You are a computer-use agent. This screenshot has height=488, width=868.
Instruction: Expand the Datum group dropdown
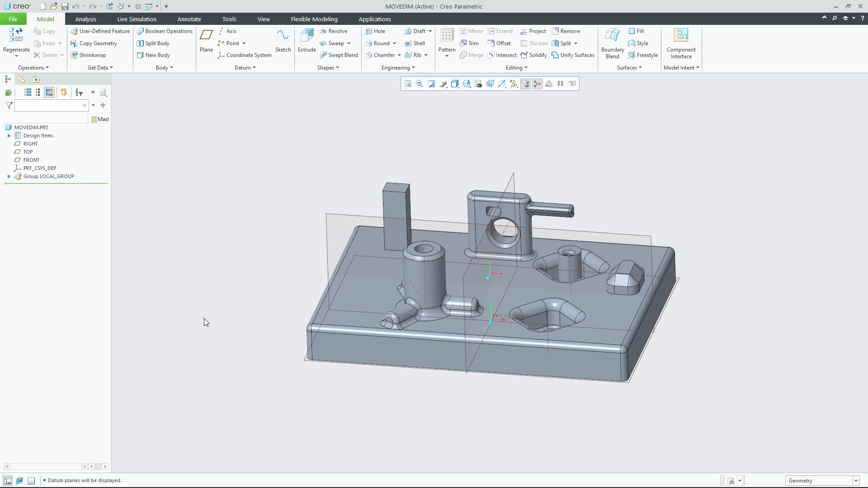click(x=245, y=68)
